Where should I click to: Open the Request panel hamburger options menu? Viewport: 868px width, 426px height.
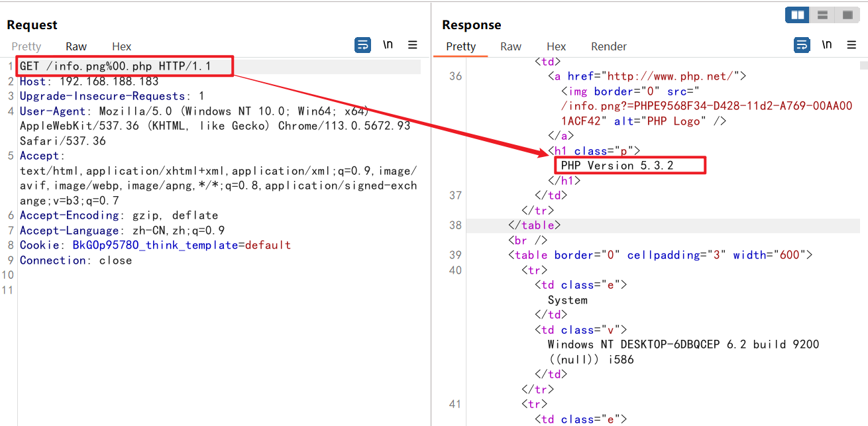tap(413, 45)
